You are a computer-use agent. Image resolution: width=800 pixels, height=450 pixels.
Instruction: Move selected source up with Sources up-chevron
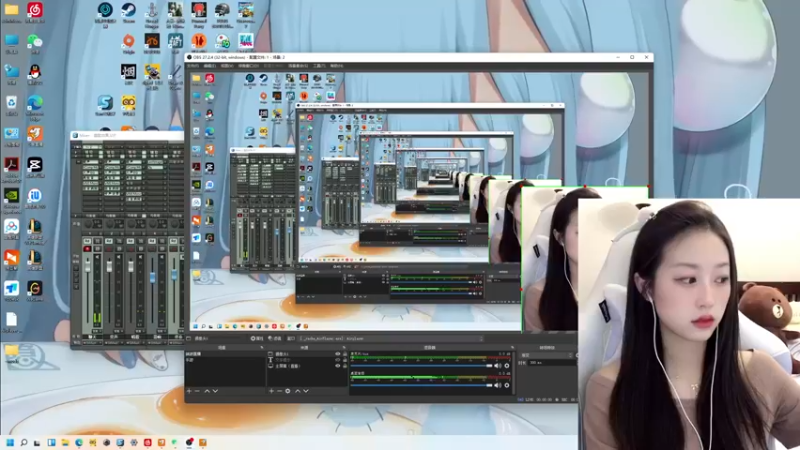(298, 391)
